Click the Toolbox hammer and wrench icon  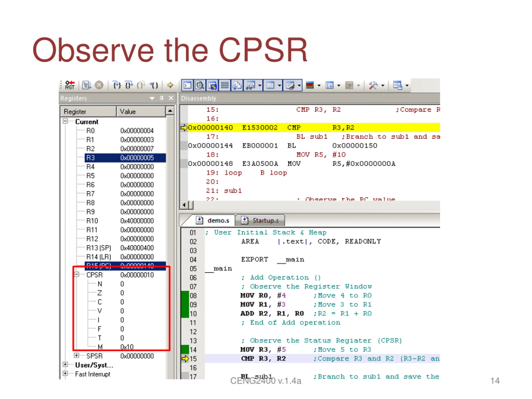pyautogui.click(x=373, y=85)
